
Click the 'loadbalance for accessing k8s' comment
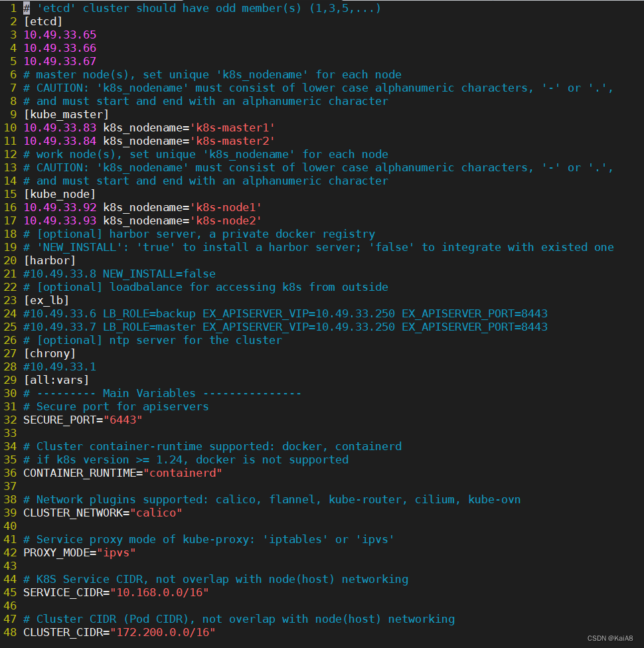[206, 287]
